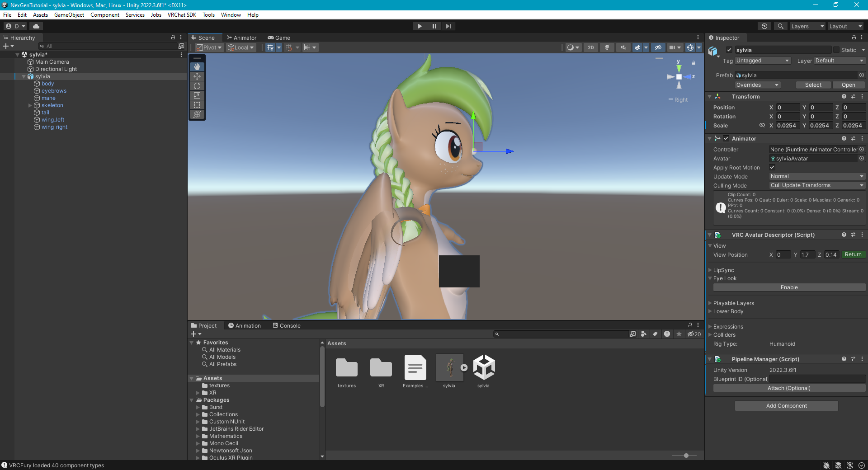Viewport: 868px width, 470px height.
Task: Select the combined Transform tool
Action: [197, 114]
